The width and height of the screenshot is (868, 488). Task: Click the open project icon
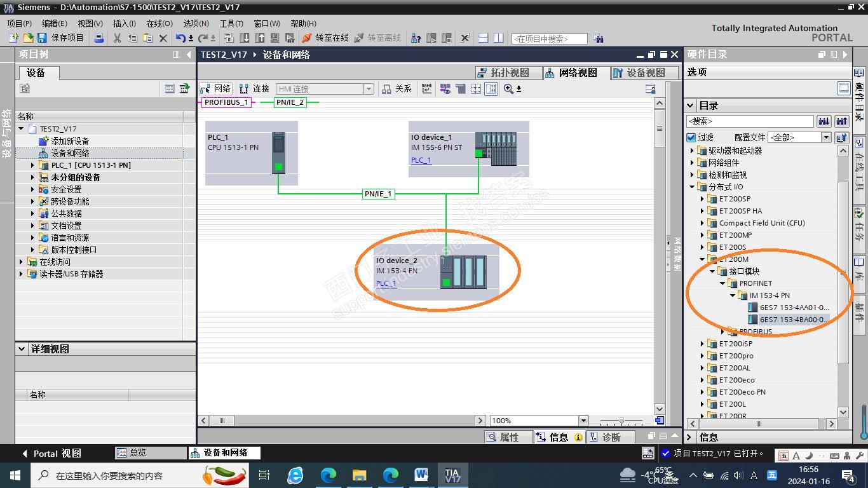pos(27,38)
